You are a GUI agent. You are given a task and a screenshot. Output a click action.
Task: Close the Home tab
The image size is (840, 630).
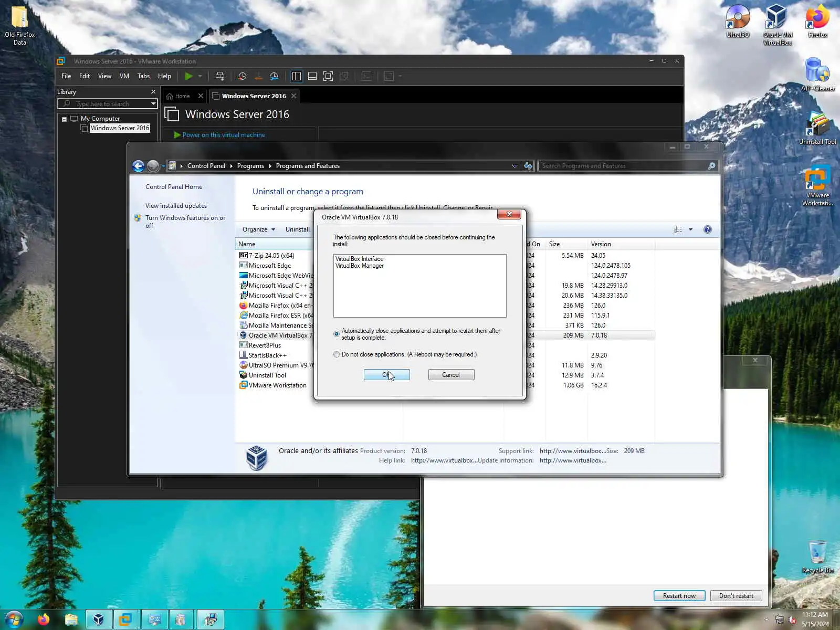[201, 96]
